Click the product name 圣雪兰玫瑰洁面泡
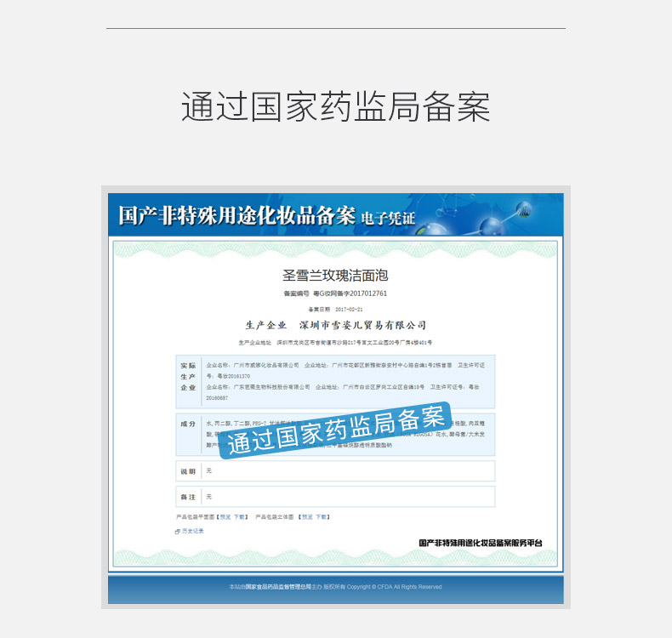The height and width of the screenshot is (638, 672). pyautogui.click(x=335, y=275)
